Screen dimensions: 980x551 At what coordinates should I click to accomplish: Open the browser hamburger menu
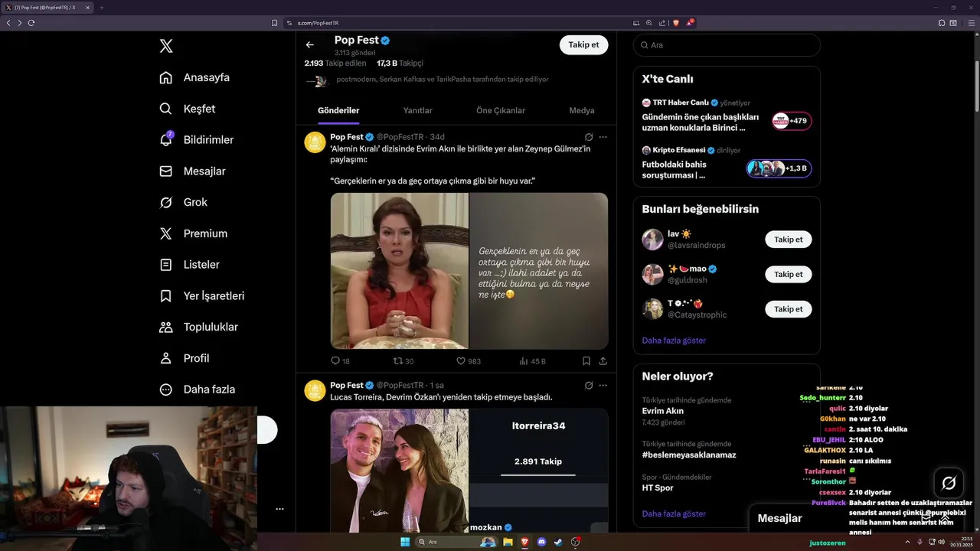(x=972, y=23)
